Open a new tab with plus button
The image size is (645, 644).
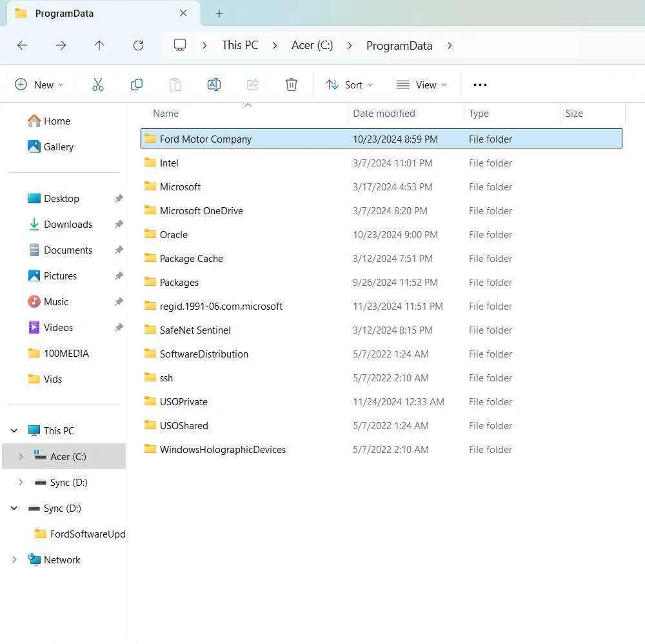click(x=219, y=14)
